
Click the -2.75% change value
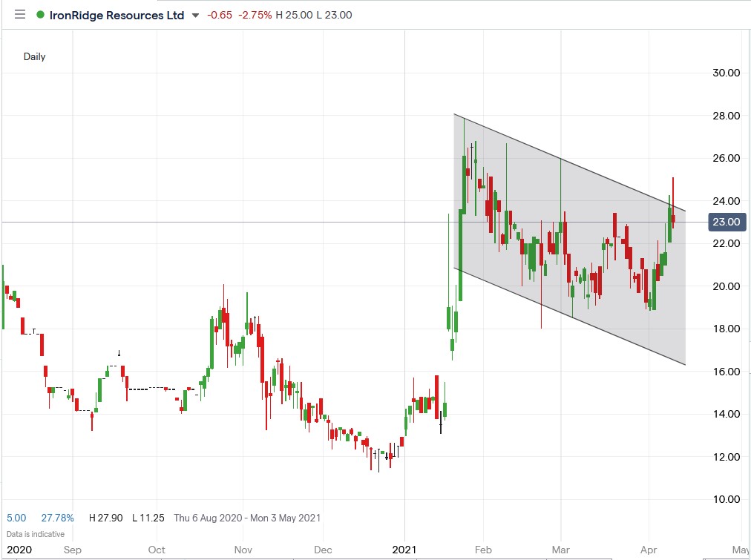256,15
